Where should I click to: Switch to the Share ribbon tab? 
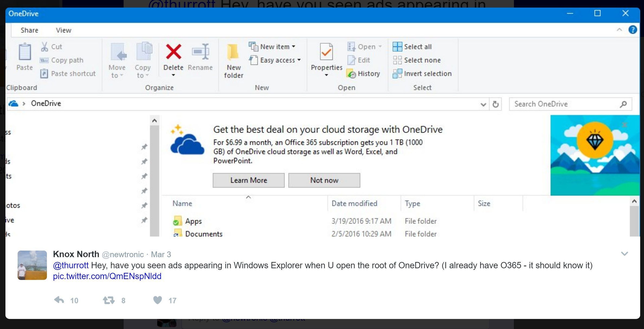(30, 30)
